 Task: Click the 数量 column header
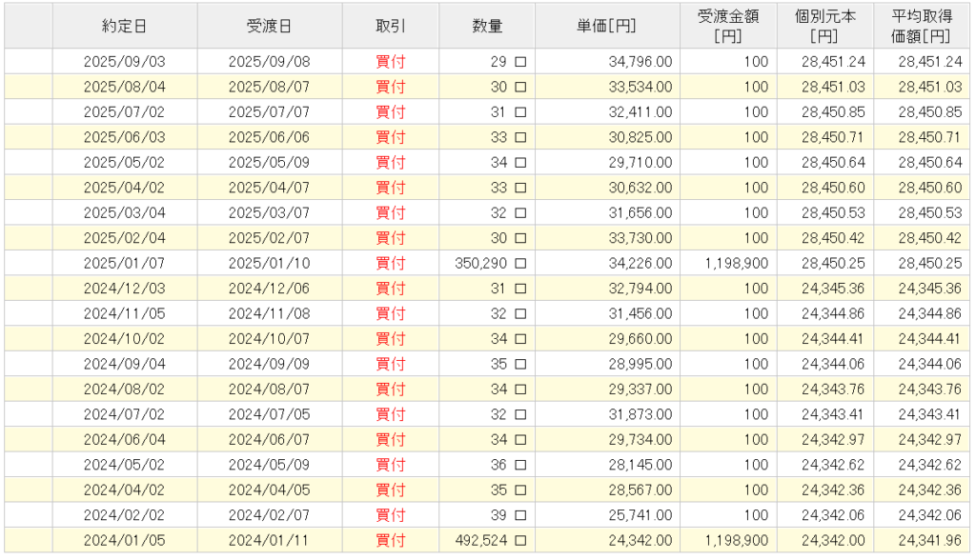coord(487,27)
